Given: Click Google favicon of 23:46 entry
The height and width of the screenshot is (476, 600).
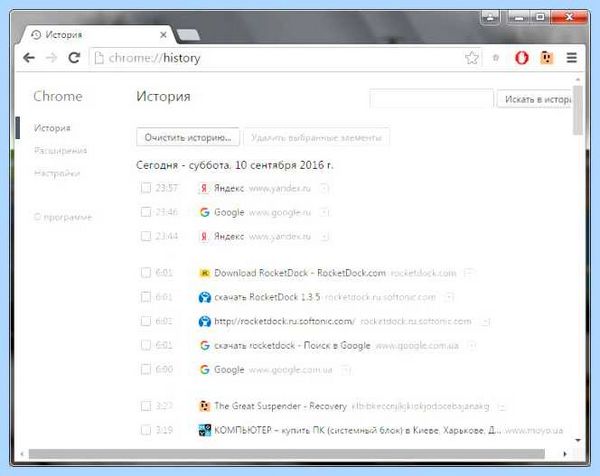Looking at the screenshot, I should point(204,212).
